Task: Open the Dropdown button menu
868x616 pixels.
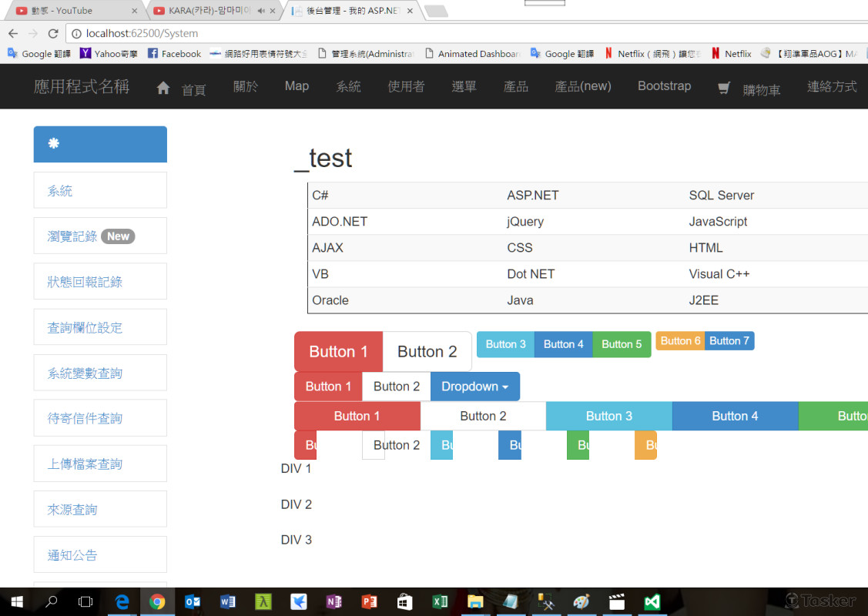Action: 475,386
